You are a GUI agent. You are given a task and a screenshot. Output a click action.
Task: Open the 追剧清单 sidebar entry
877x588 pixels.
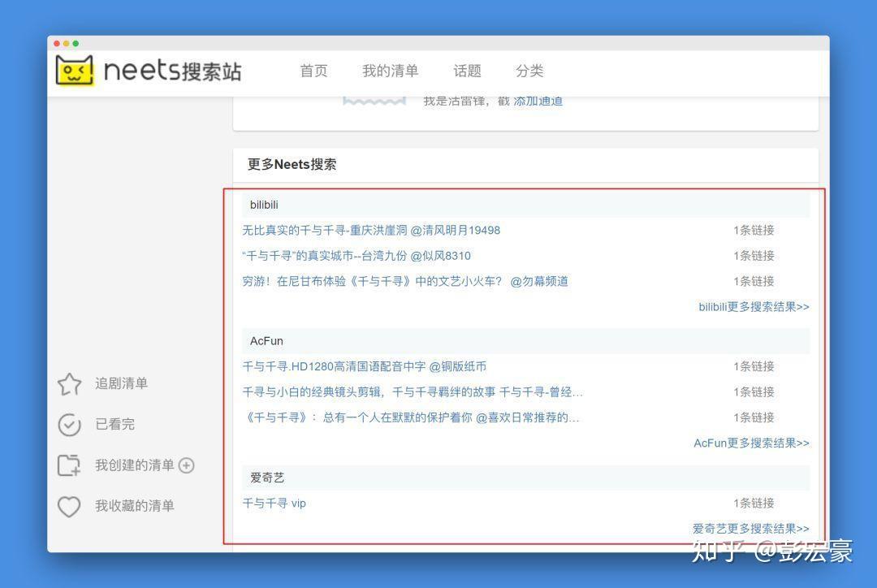pos(121,384)
